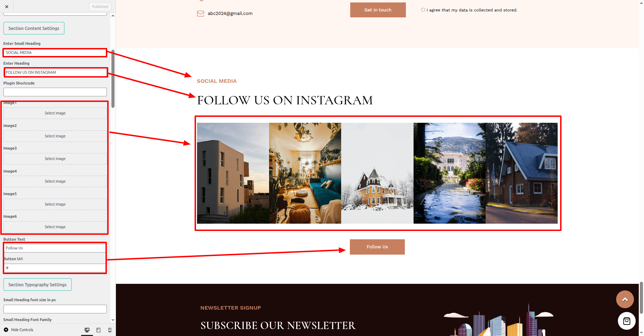The image size is (644, 336).
Task: Click the Published button
Action: (x=100, y=7)
